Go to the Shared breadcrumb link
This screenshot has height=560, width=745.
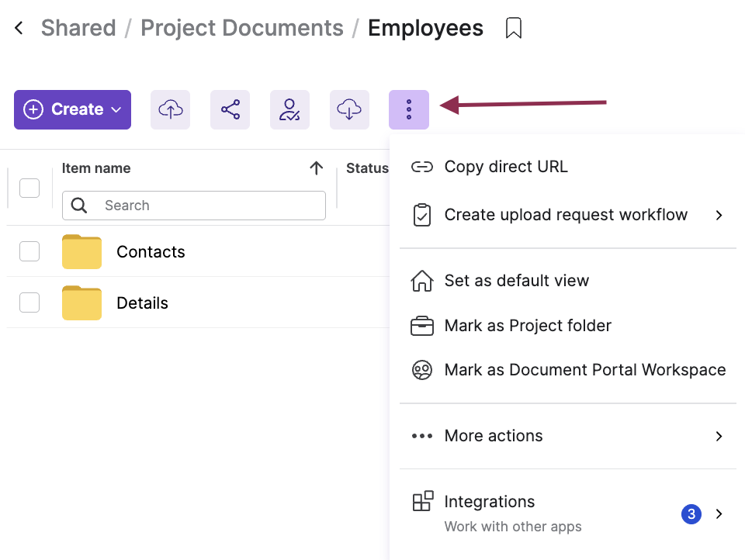click(78, 29)
